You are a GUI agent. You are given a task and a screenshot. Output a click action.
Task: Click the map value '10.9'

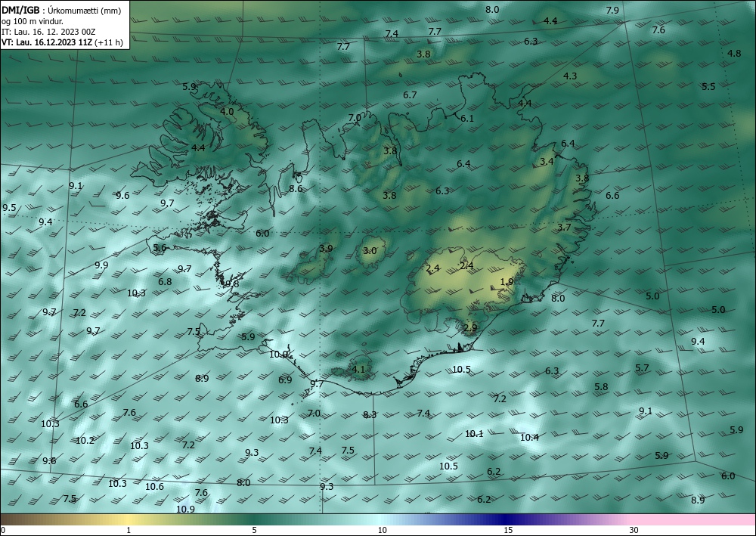click(x=185, y=510)
